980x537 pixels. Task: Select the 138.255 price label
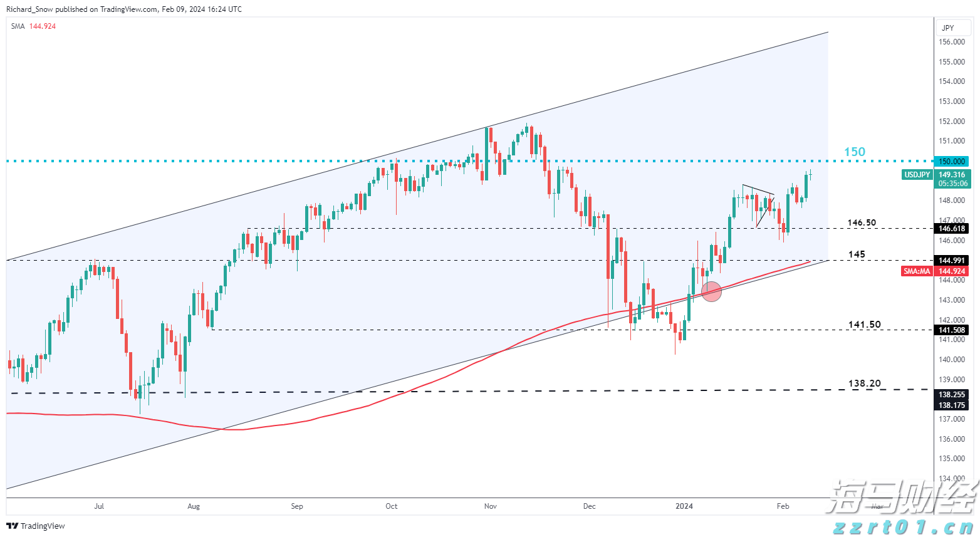coord(951,395)
